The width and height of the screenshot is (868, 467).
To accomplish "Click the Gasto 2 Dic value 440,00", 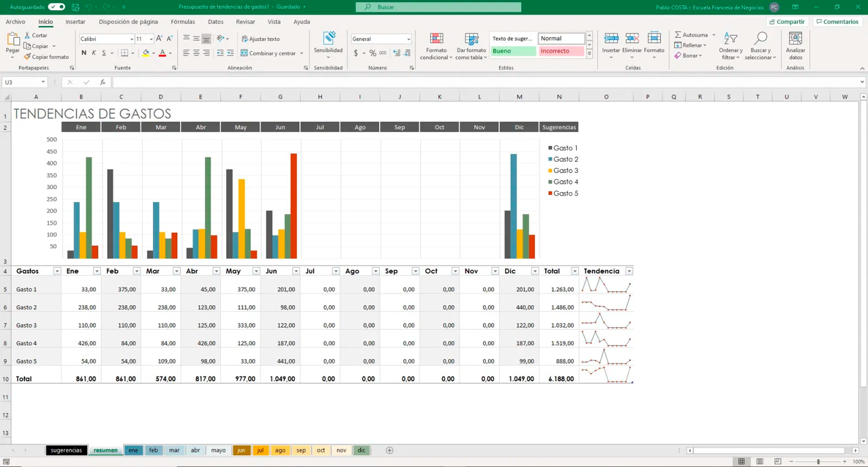I will 524,307.
